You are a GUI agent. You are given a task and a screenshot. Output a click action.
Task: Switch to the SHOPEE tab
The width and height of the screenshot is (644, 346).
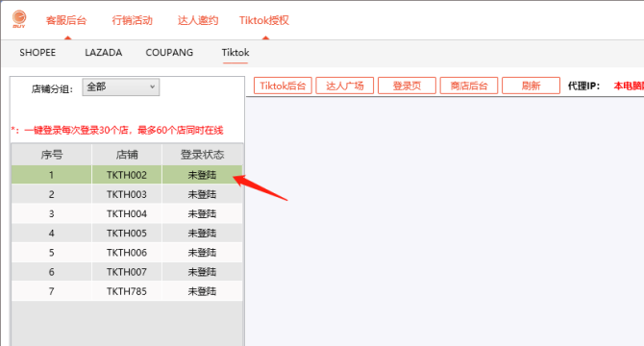point(37,53)
